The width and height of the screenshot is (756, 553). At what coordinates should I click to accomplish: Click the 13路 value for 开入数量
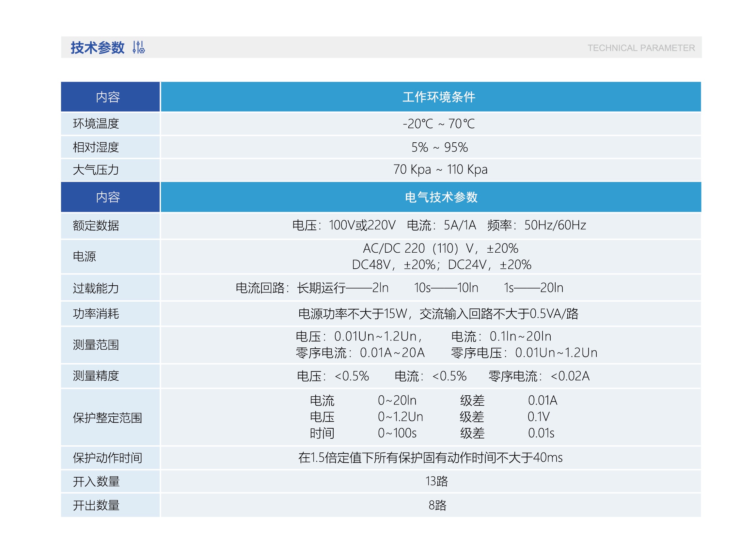coord(436,482)
